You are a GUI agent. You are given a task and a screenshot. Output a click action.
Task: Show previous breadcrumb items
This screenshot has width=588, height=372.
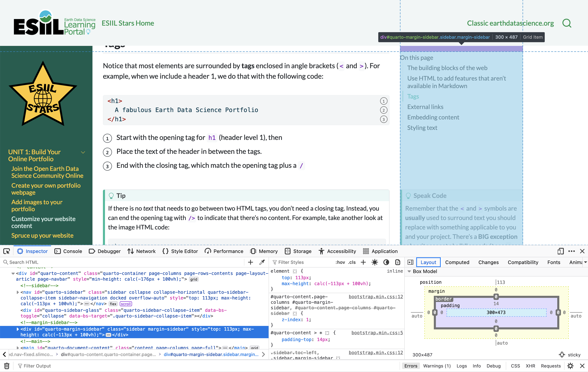[x=4, y=354]
